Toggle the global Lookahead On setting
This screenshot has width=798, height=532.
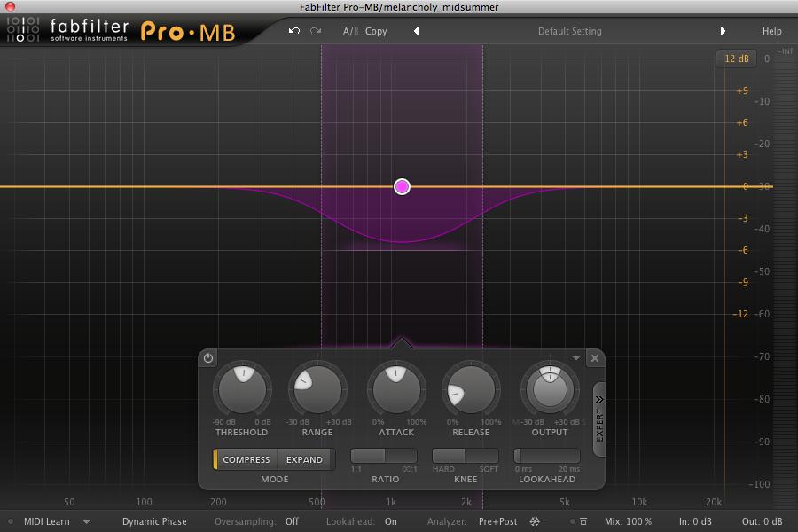point(390,521)
